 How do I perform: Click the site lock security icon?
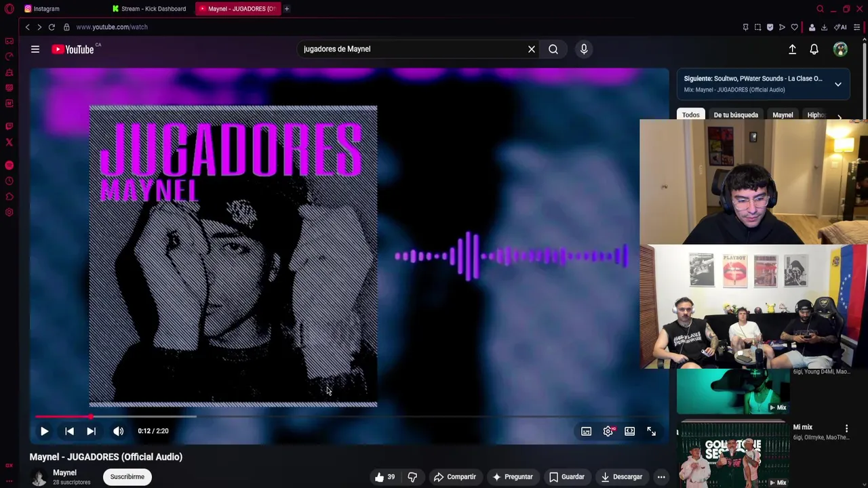(66, 27)
